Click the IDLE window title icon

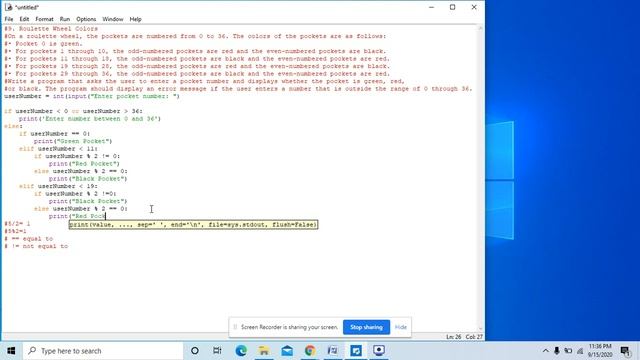point(9,7)
